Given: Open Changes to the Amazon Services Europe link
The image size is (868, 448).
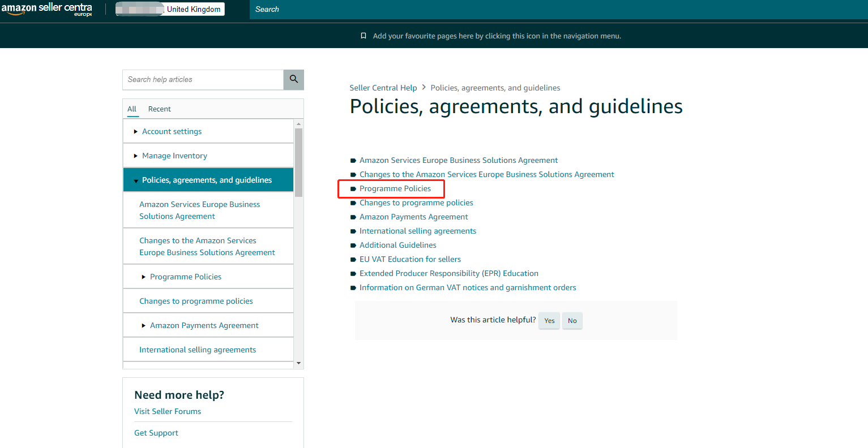Looking at the screenshot, I should coord(487,175).
